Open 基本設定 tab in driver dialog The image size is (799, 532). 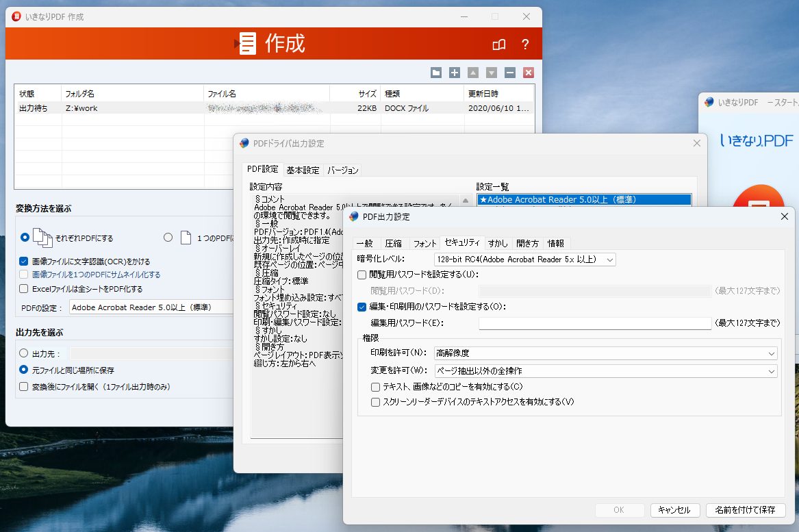pyautogui.click(x=303, y=170)
